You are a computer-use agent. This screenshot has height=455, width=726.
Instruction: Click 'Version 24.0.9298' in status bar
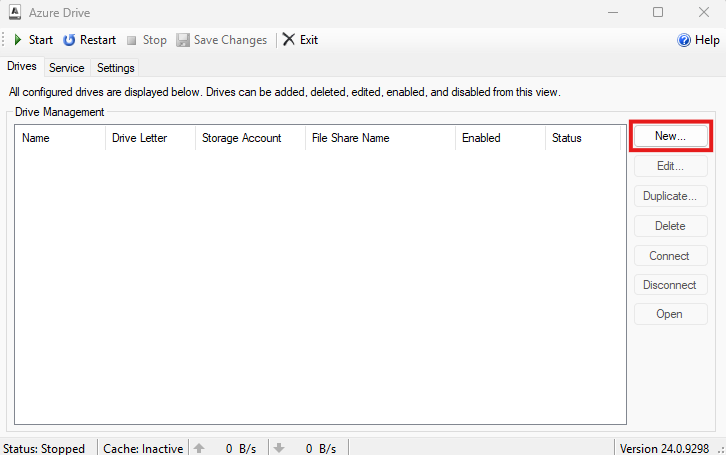click(x=664, y=449)
